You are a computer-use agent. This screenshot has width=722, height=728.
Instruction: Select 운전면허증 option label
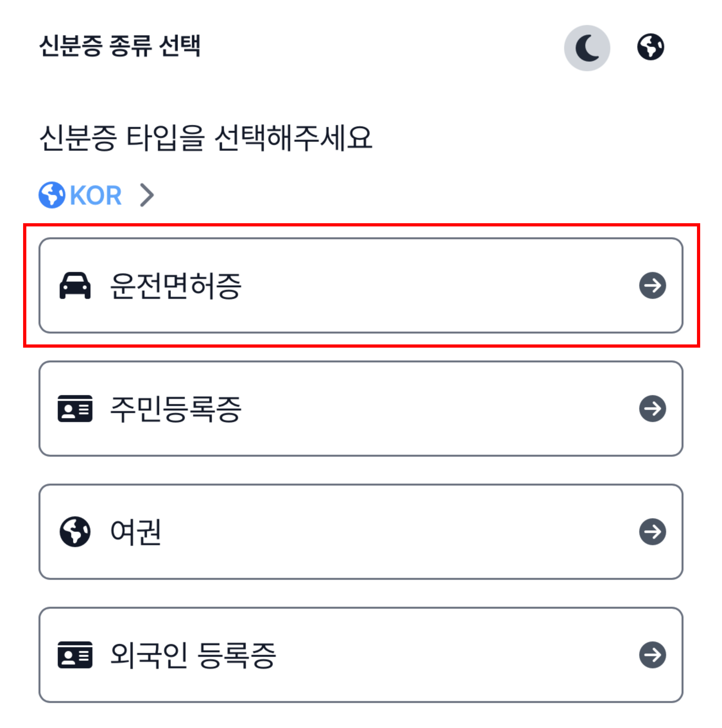pyautogui.click(x=175, y=286)
